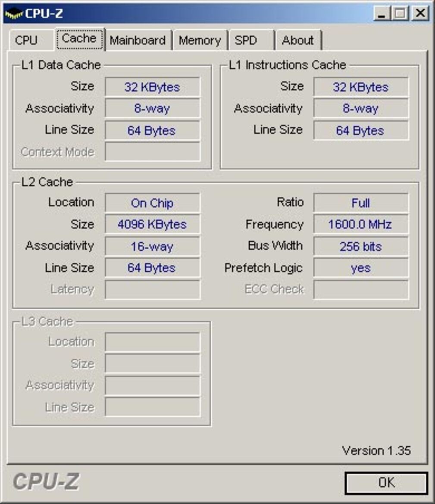
Task: Open the Mainboard tab
Action: pos(138,41)
